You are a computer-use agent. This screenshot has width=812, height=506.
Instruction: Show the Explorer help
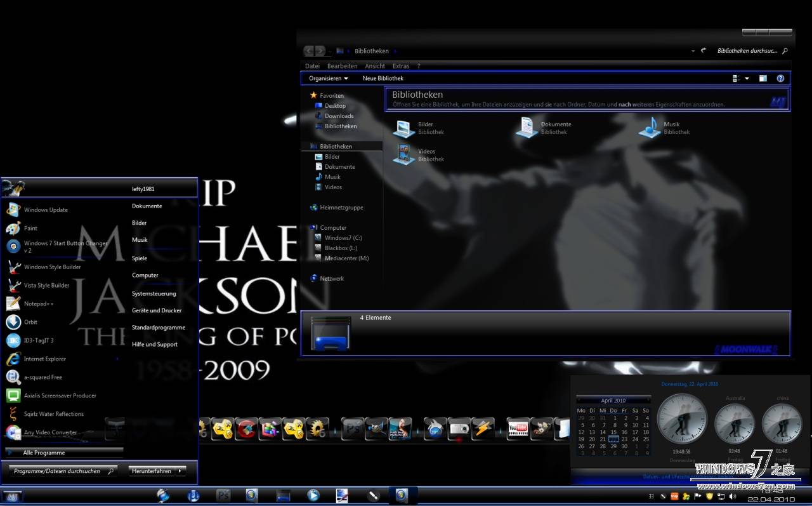(x=780, y=79)
